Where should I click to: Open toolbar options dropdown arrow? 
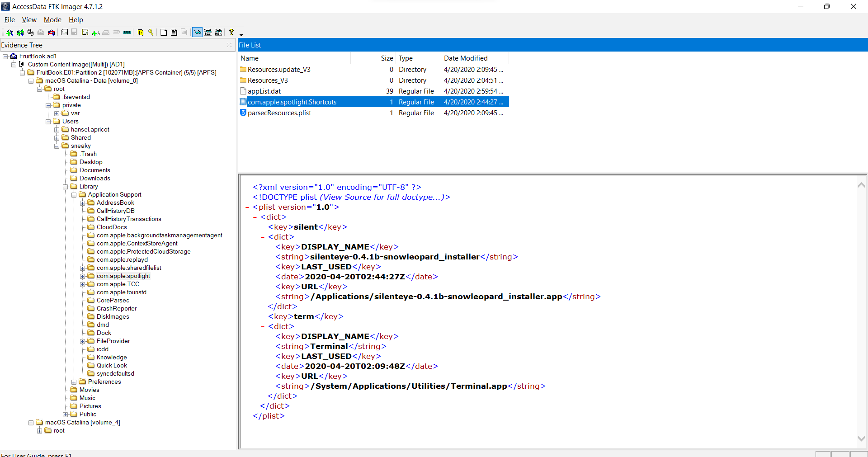[x=241, y=34]
